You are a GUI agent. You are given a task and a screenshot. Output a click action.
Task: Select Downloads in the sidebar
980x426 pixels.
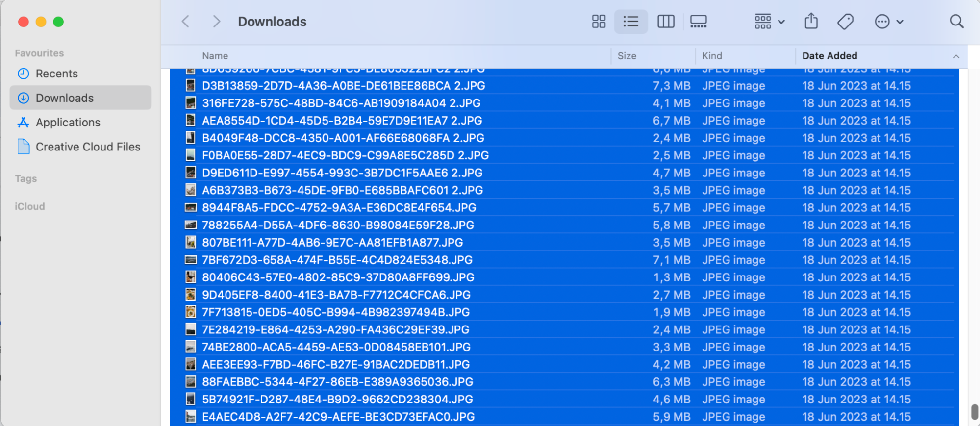click(80, 98)
